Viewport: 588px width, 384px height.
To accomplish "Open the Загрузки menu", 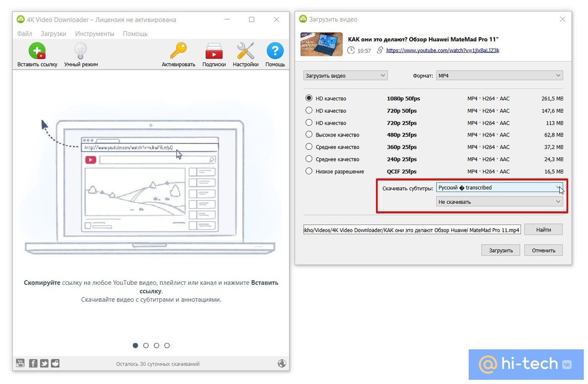I will click(x=53, y=33).
